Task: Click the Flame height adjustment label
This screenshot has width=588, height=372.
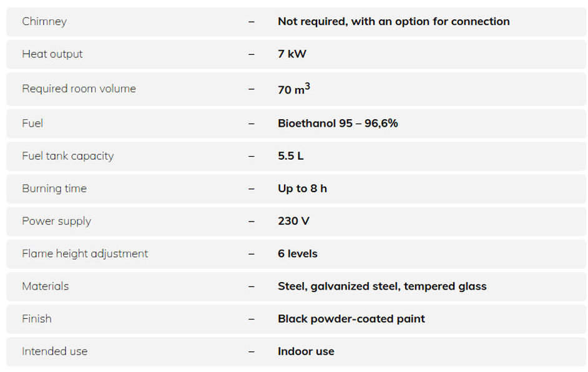Action: pos(85,253)
